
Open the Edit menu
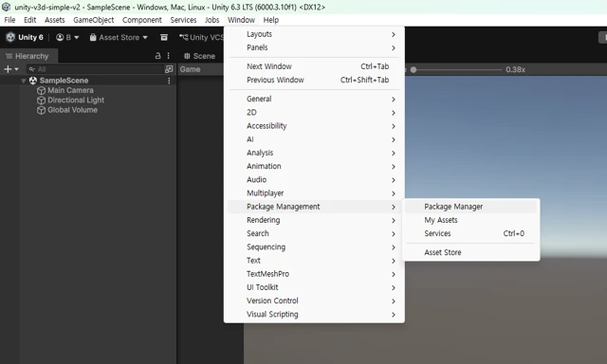pos(29,20)
